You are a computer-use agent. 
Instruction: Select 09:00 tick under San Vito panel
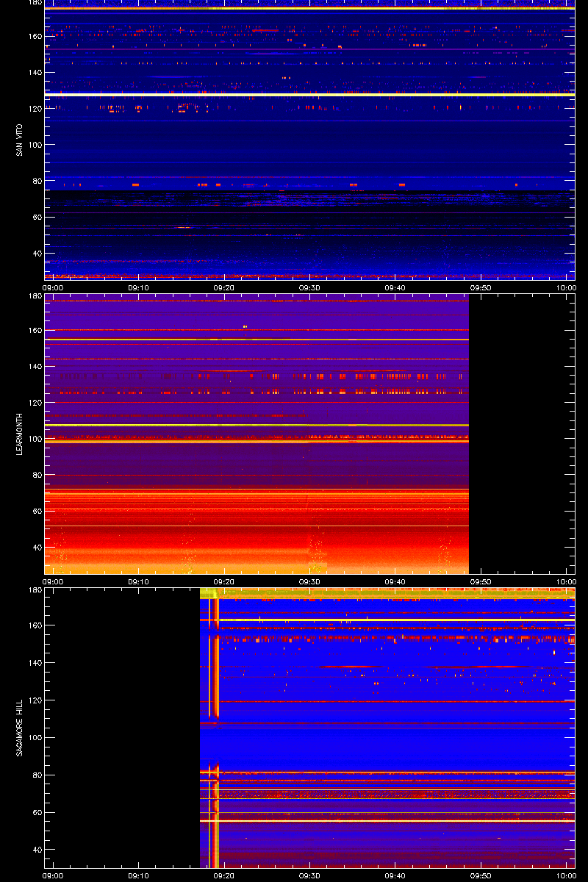pos(52,287)
